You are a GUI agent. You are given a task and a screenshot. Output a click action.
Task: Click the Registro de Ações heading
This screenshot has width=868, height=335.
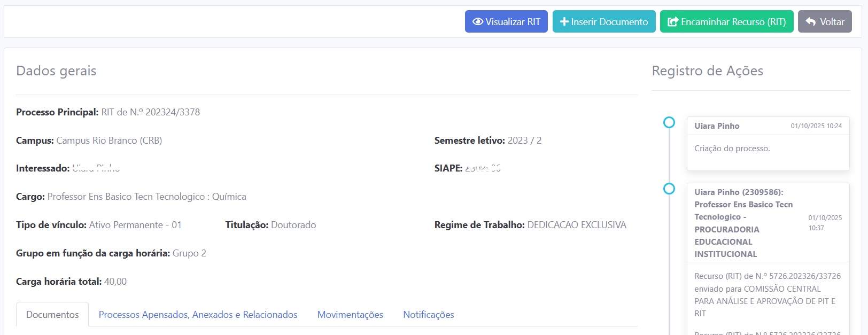point(707,71)
